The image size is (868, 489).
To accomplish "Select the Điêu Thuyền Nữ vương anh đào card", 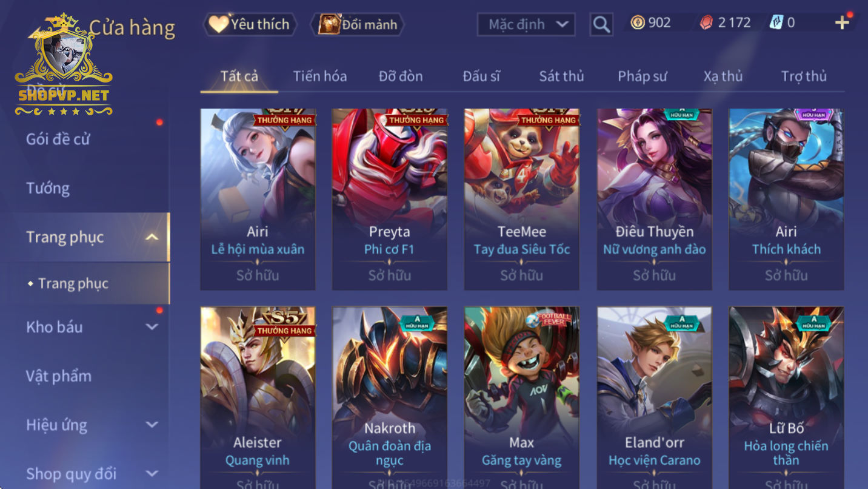I will [x=655, y=200].
